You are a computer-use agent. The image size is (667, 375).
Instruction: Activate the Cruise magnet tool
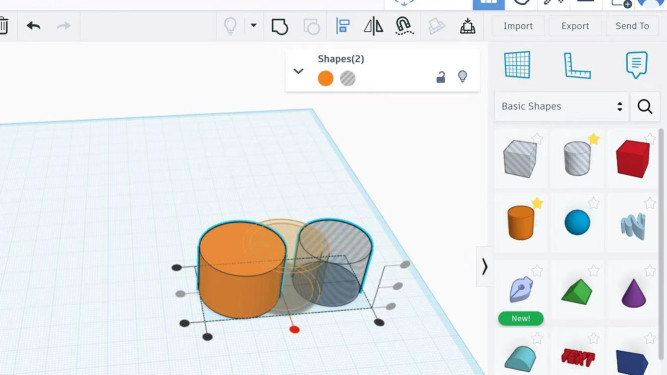pyautogui.click(x=404, y=26)
